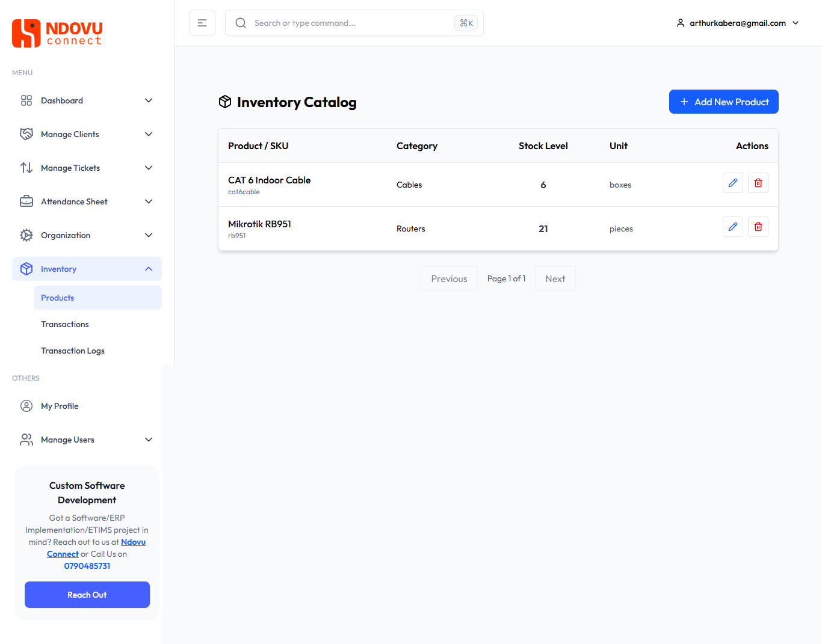822x644 pixels.
Task: Go to Transaction Logs
Action: point(73,351)
